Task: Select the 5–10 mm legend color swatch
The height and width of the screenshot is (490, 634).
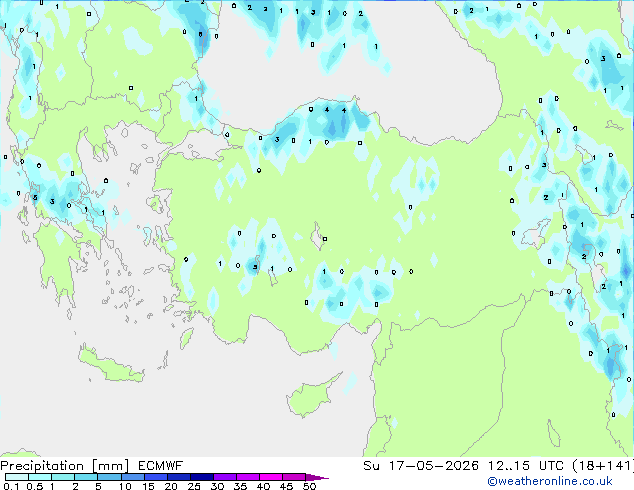Action: click(x=109, y=477)
